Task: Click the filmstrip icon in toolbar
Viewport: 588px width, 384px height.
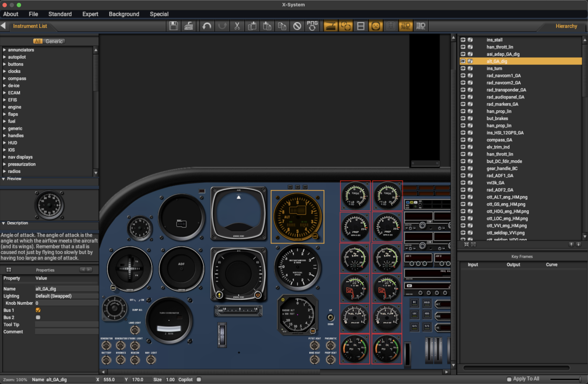Action: point(361,26)
